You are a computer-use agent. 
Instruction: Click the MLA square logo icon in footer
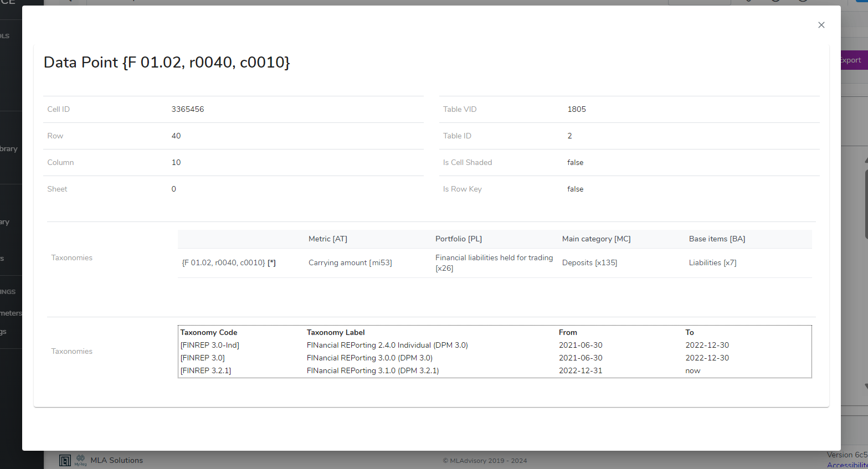click(65, 460)
